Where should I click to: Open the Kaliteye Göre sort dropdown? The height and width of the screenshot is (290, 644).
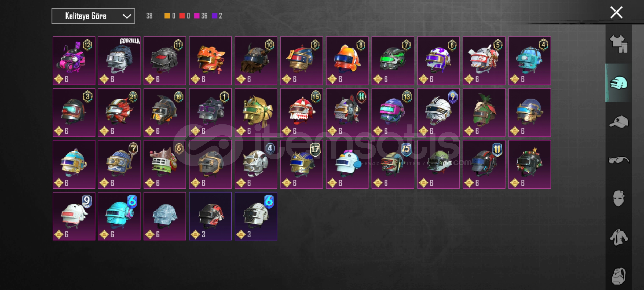tap(93, 16)
